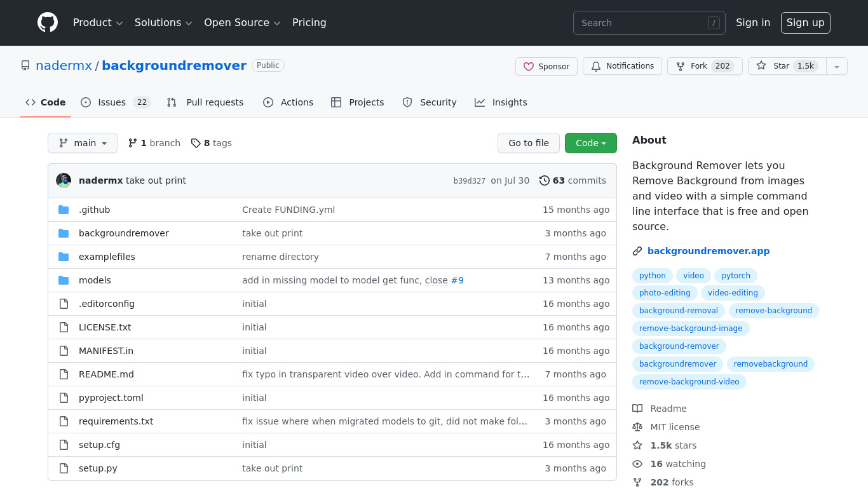Click the book icon next to Readme
The image size is (868, 488).
pos(637,409)
